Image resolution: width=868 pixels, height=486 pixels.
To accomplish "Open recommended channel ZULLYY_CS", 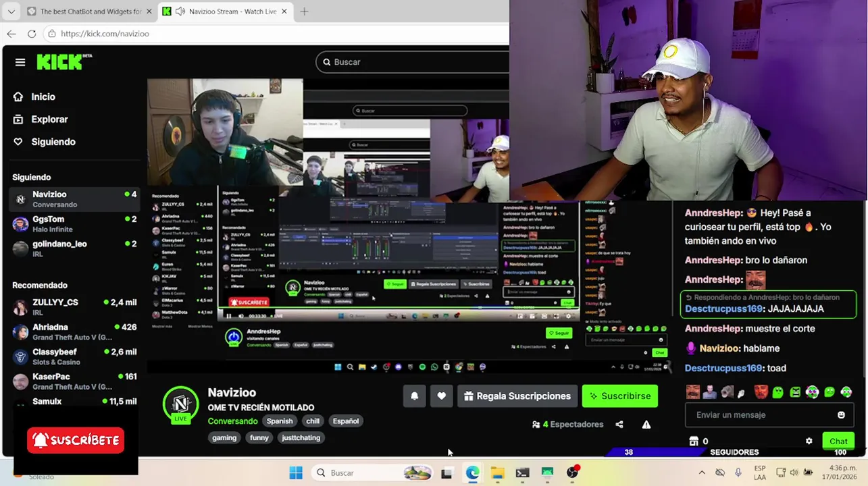I will (74, 307).
